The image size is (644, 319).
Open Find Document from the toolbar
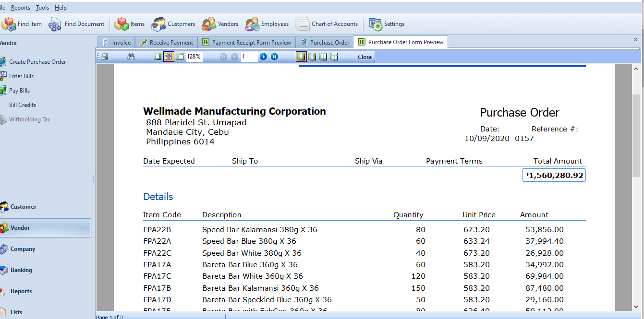(76, 24)
